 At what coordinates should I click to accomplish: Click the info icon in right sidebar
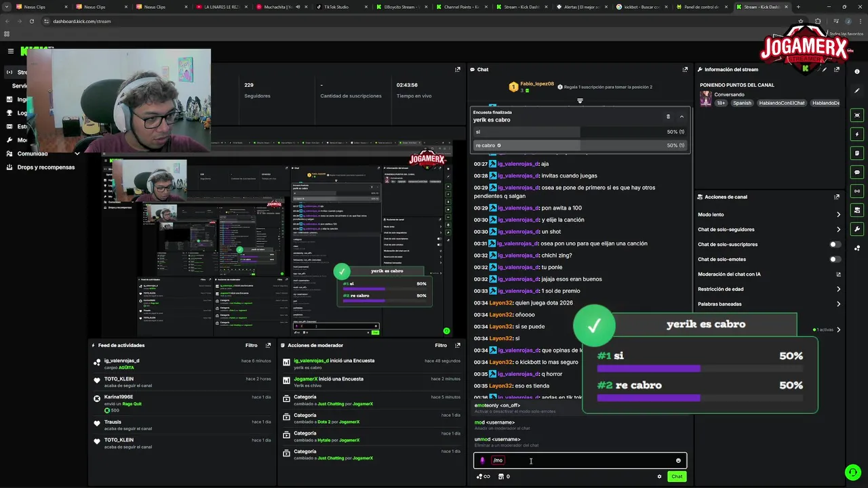[x=857, y=71]
